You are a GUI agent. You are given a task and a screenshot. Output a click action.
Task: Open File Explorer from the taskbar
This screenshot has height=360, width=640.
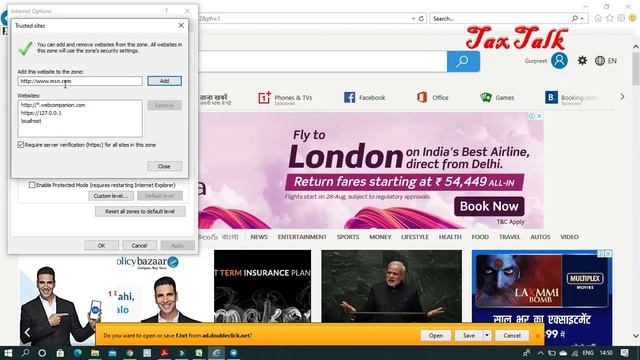tap(95, 353)
